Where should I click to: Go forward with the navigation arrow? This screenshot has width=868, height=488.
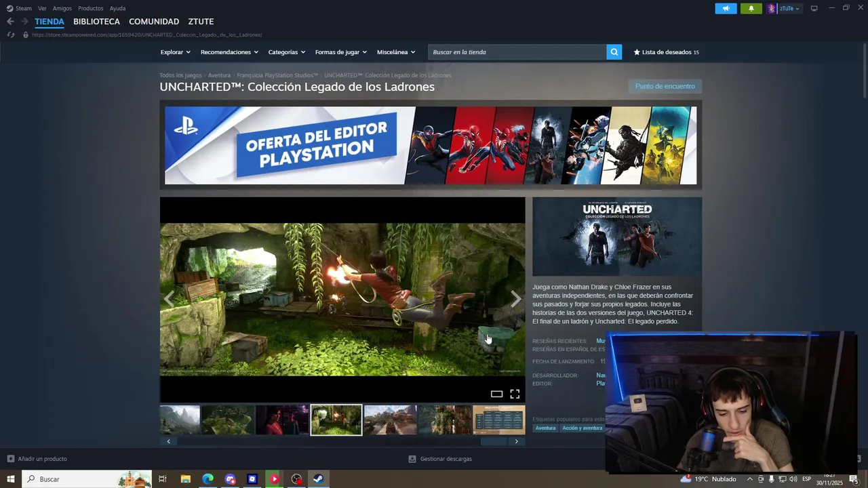pyautogui.click(x=24, y=22)
